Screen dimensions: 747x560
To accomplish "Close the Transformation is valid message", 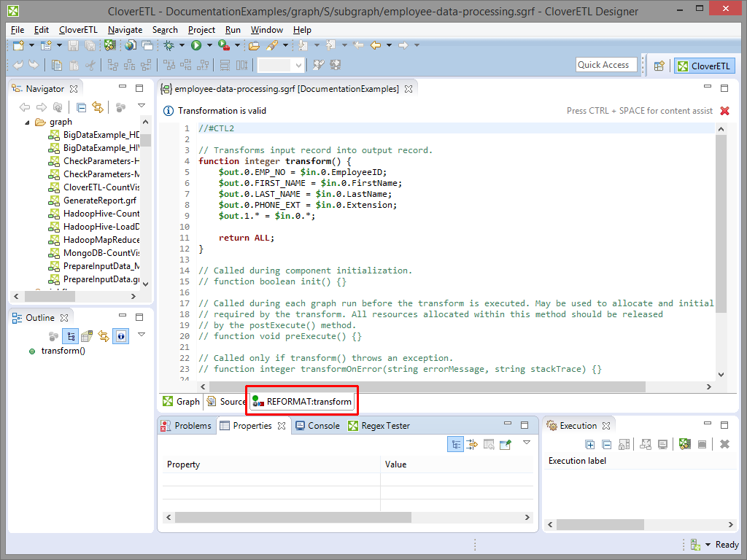I will (724, 111).
